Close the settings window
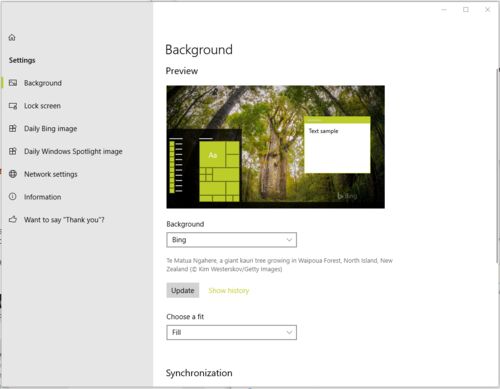This screenshot has width=500, height=389. [487, 10]
